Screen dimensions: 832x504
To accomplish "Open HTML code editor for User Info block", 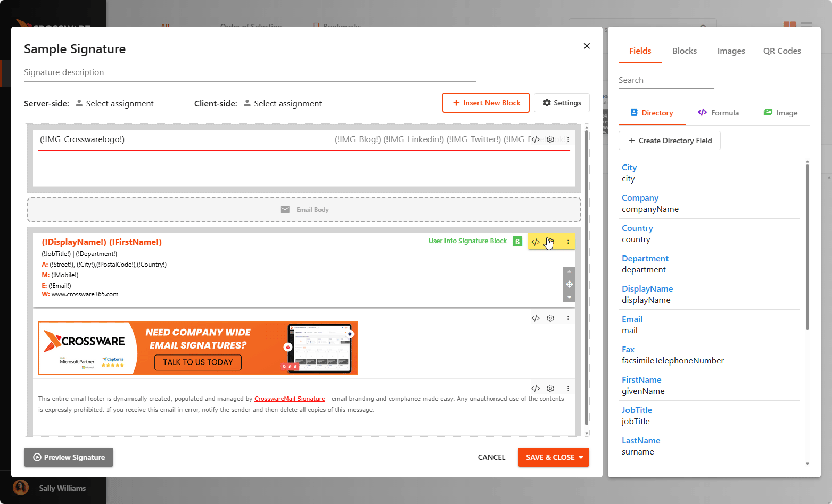I will (x=536, y=242).
